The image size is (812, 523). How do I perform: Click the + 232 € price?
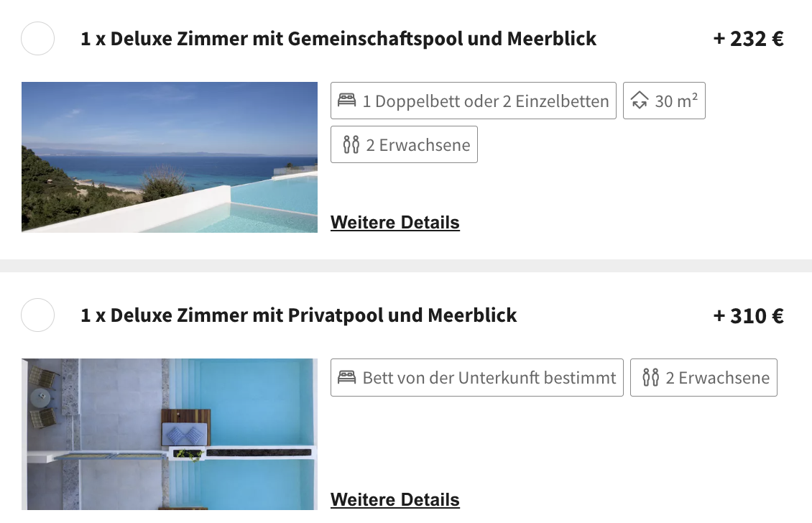click(748, 39)
